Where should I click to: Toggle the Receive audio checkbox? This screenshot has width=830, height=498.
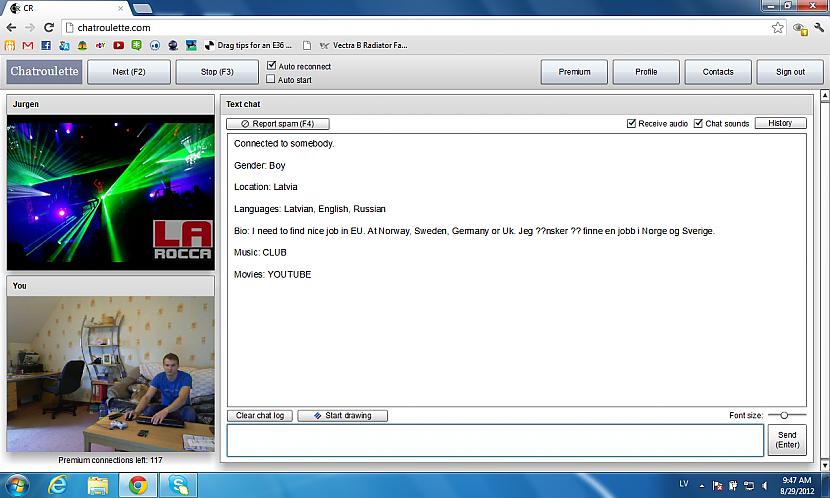tap(631, 123)
